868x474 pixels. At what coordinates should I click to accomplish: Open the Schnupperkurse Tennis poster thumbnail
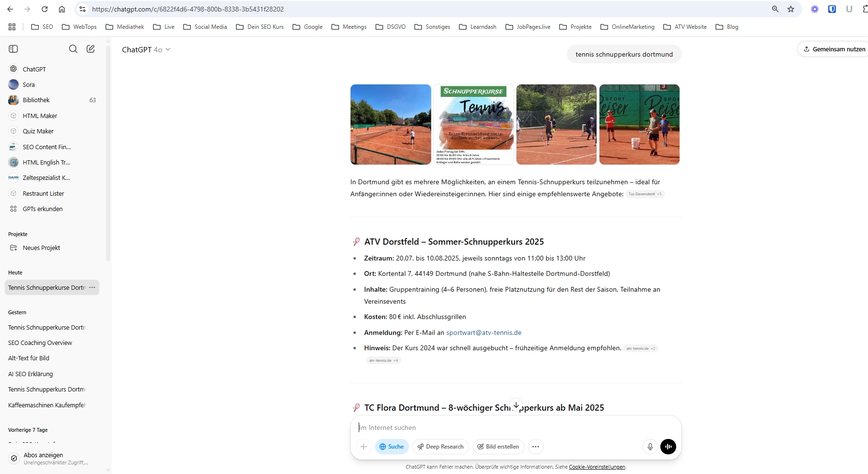[x=473, y=125]
